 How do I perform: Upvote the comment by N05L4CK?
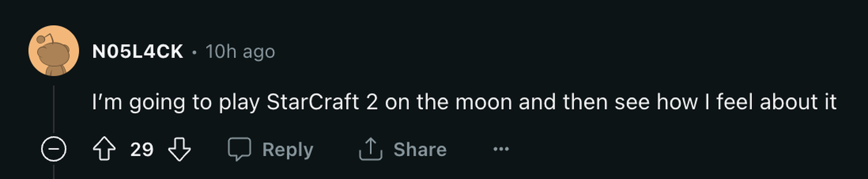click(x=104, y=149)
